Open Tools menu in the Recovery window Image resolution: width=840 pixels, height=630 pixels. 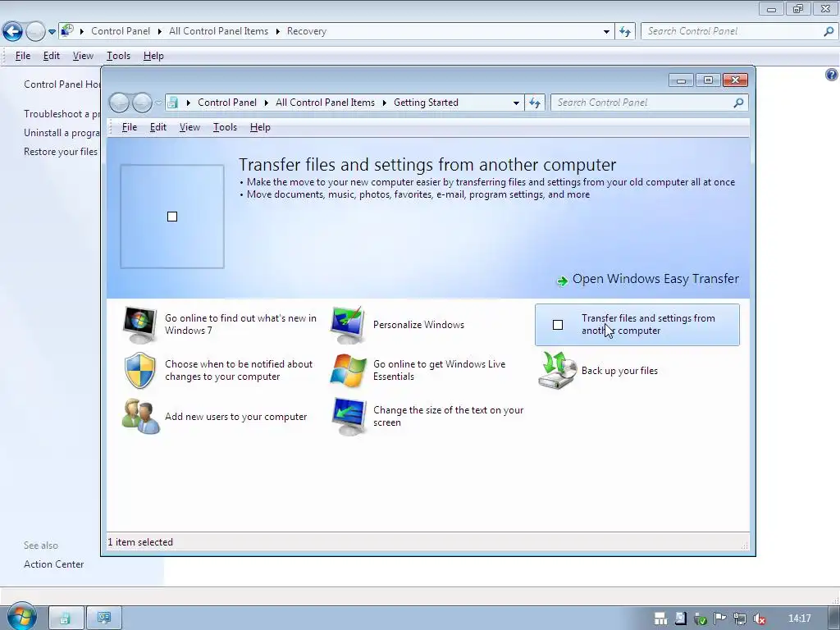coord(118,56)
